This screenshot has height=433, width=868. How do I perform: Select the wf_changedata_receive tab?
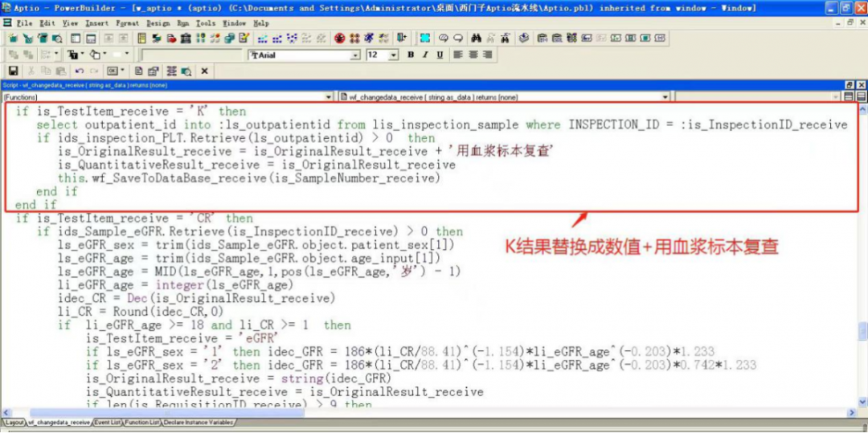click(x=59, y=423)
